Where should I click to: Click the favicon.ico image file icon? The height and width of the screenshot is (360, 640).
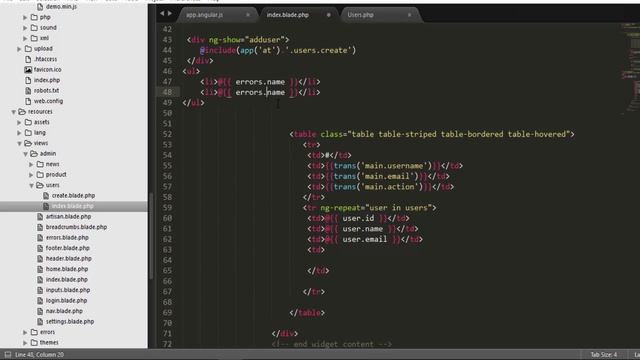click(x=28, y=70)
